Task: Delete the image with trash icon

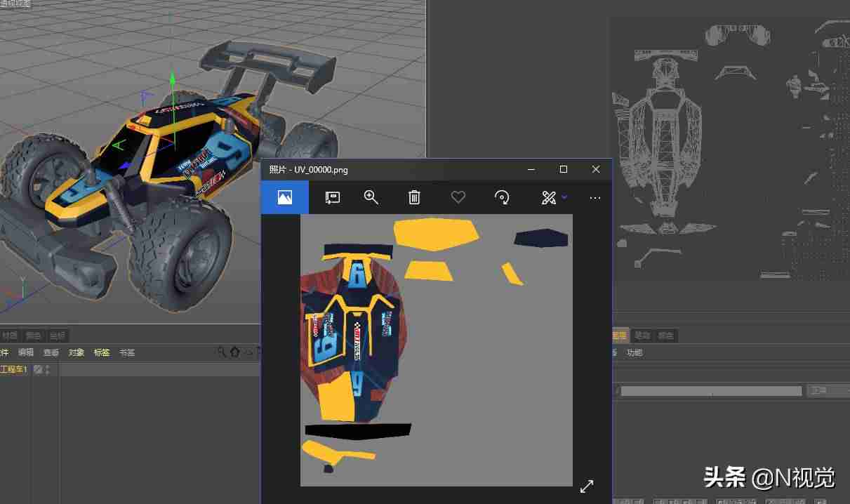Action: tap(414, 198)
